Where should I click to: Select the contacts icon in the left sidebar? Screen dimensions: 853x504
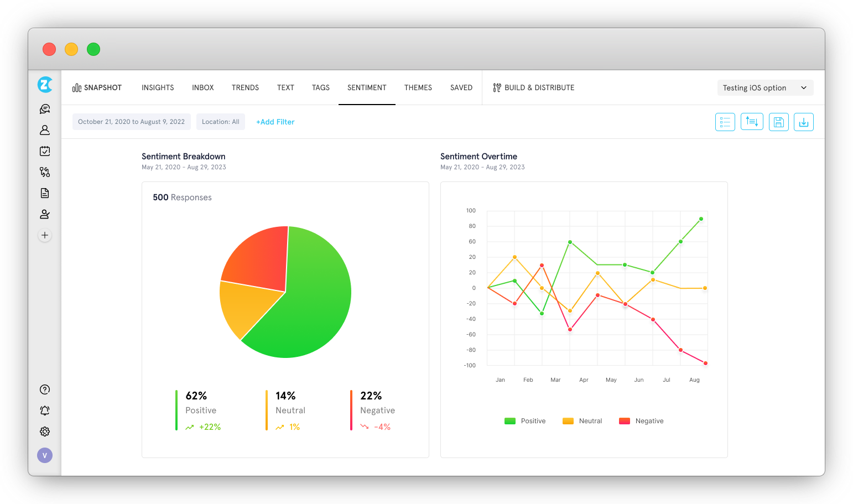pos(45,129)
